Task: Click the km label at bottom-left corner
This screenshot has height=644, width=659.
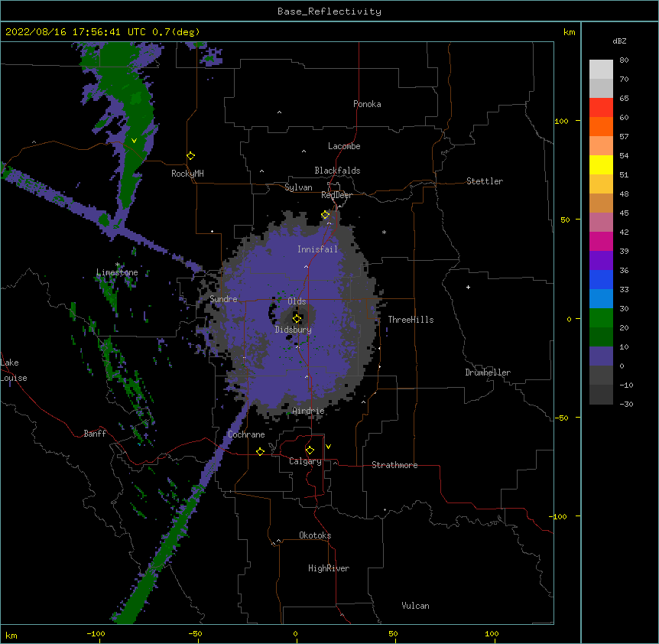Action: 11,635
